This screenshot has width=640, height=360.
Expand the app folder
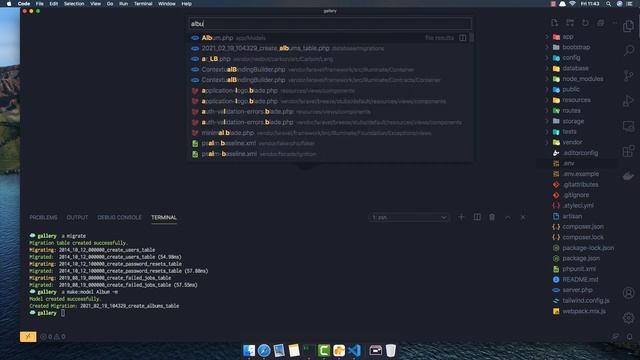click(568, 36)
